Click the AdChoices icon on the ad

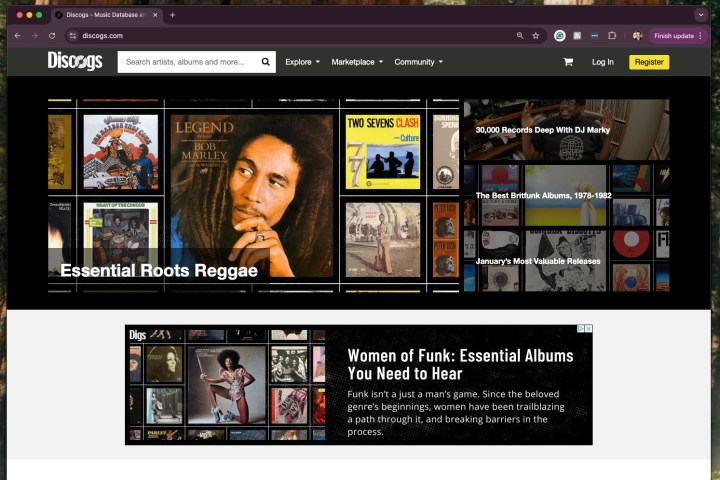(580, 328)
